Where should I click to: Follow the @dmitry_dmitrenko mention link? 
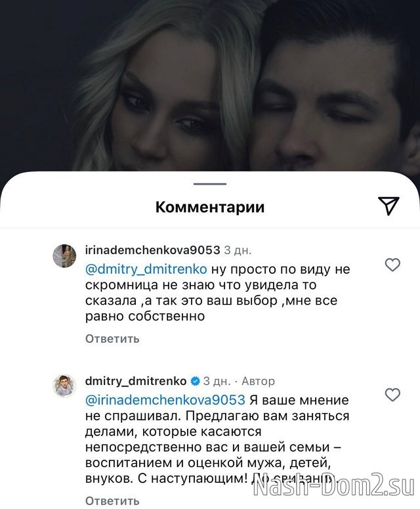coord(146,269)
